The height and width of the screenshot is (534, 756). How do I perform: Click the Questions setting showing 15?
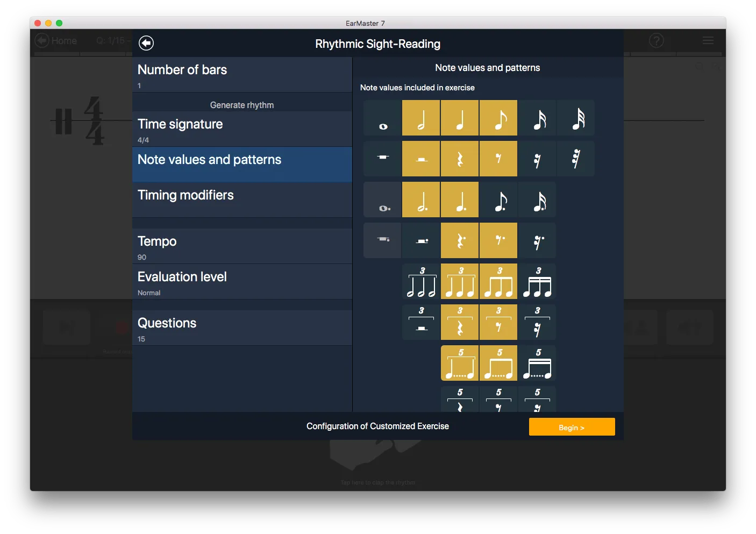pos(242,328)
